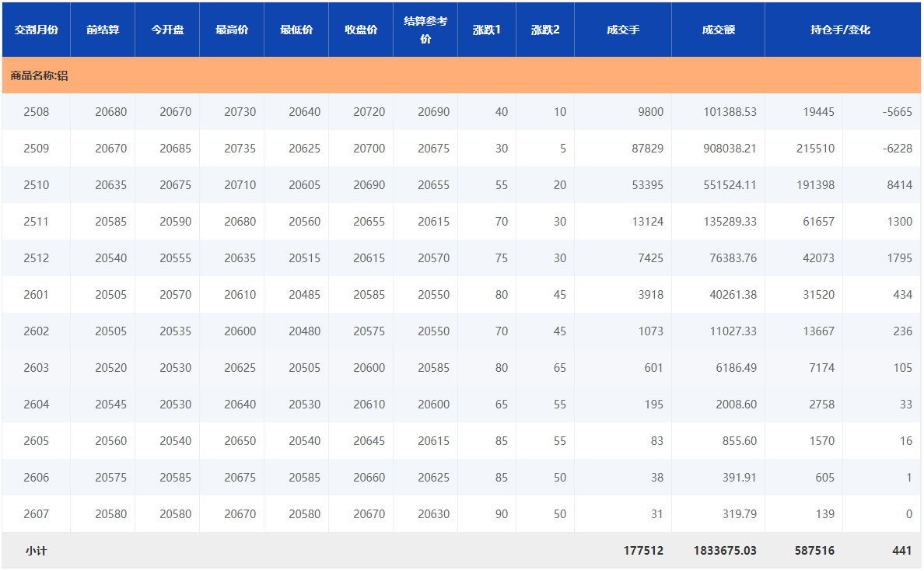The width and height of the screenshot is (924, 571).
Task: Select the 2508 delivery month cell
Action: click(x=37, y=112)
